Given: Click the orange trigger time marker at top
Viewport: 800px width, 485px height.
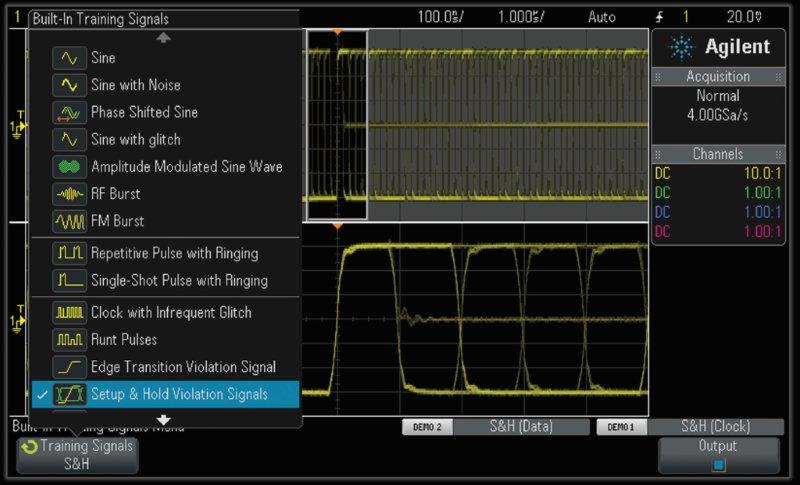Looking at the screenshot, I should pos(338,32).
